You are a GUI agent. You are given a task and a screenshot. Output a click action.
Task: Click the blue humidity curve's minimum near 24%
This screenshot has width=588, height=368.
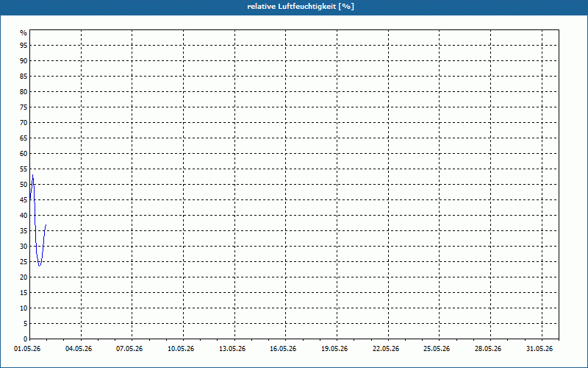40,266
